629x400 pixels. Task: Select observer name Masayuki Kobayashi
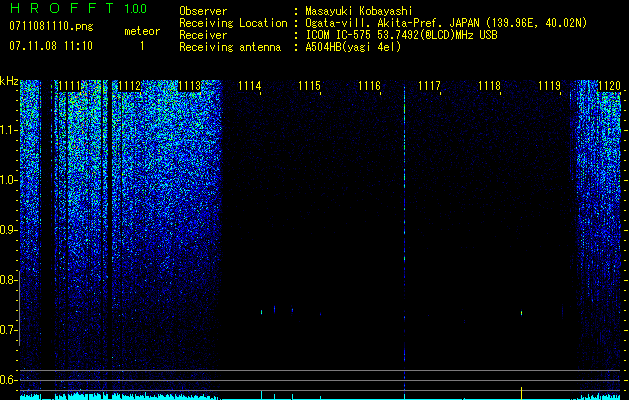tap(359, 11)
